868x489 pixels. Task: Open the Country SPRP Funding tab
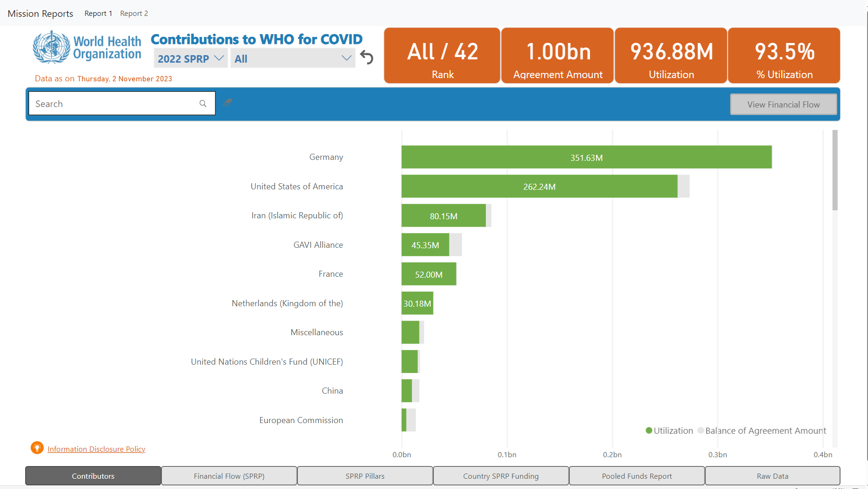[x=500, y=475]
